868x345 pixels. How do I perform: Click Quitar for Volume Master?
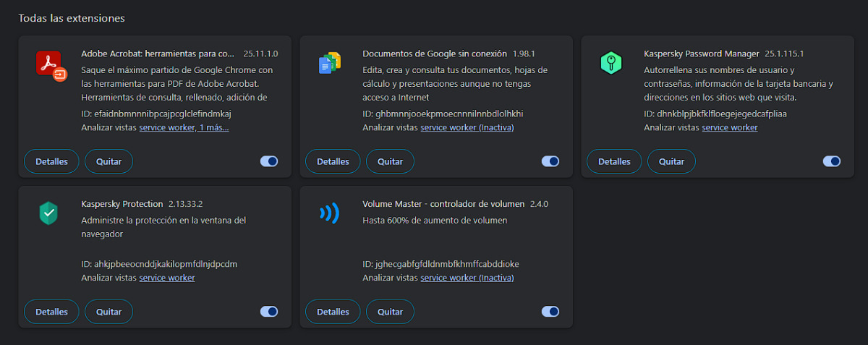[x=390, y=312]
